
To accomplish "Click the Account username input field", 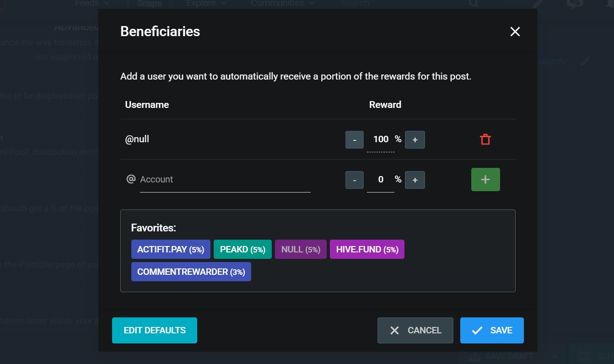I will (225, 180).
